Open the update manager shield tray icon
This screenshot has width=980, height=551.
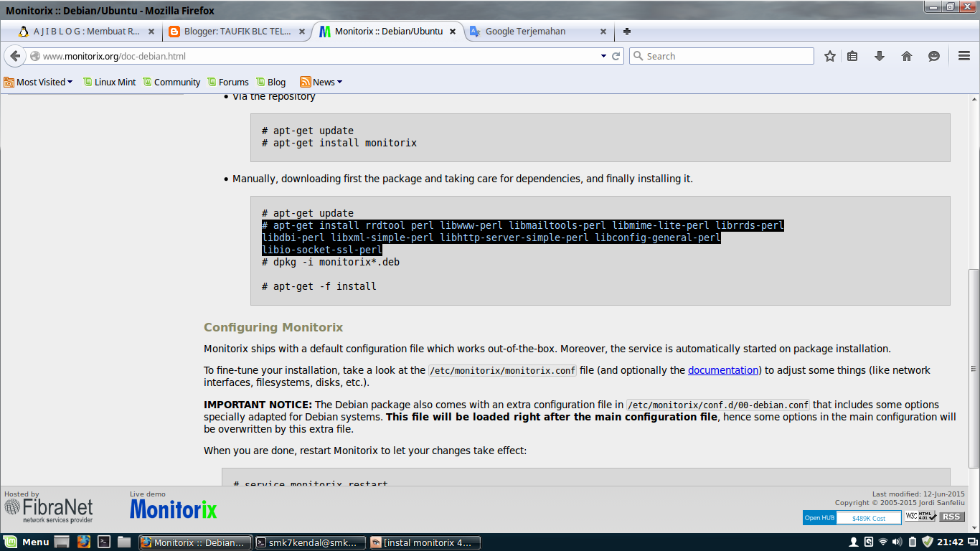[927, 542]
